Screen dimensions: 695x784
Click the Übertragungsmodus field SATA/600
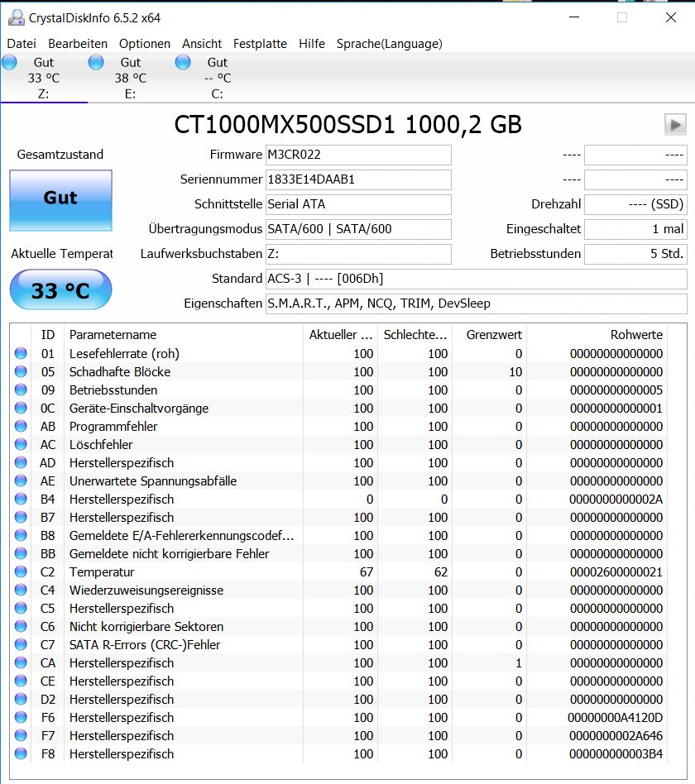tap(358, 229)
